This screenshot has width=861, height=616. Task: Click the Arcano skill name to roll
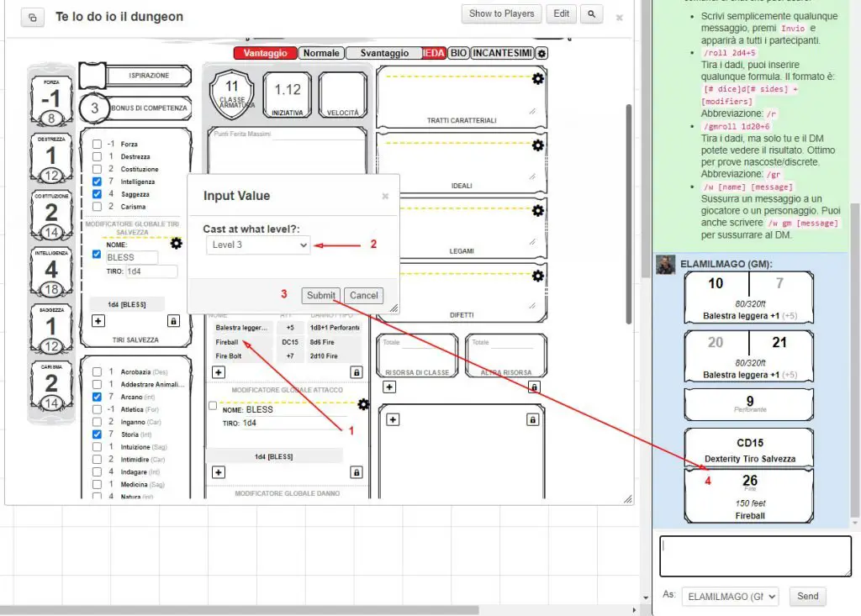point(131,397)
